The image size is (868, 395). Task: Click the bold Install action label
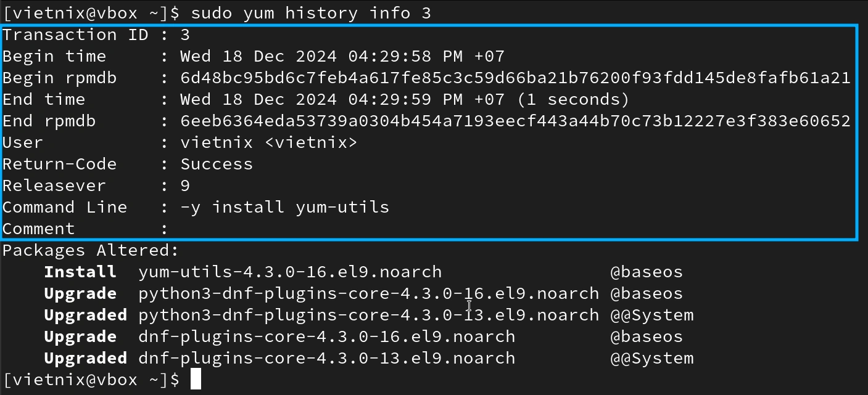[x=80, y=272]
